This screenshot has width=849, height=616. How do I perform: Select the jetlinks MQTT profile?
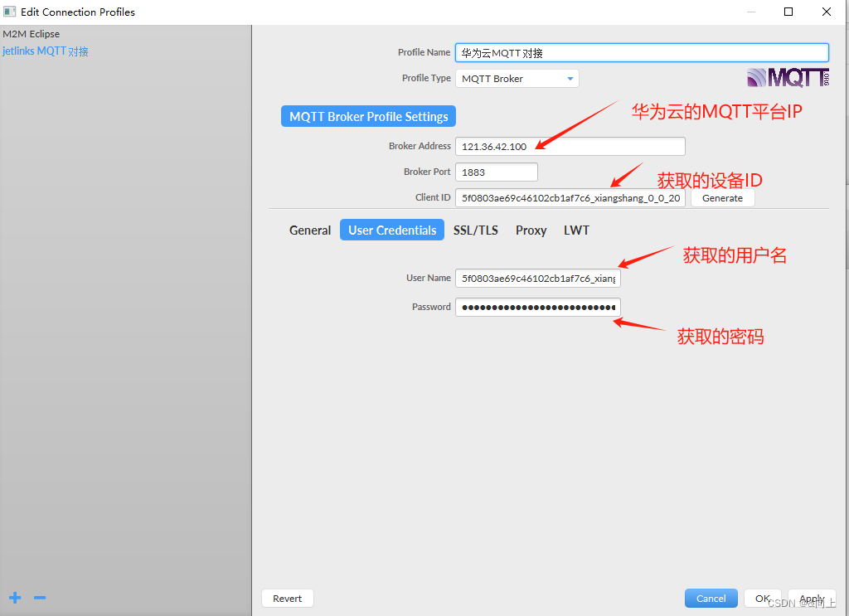pos(46,51)
